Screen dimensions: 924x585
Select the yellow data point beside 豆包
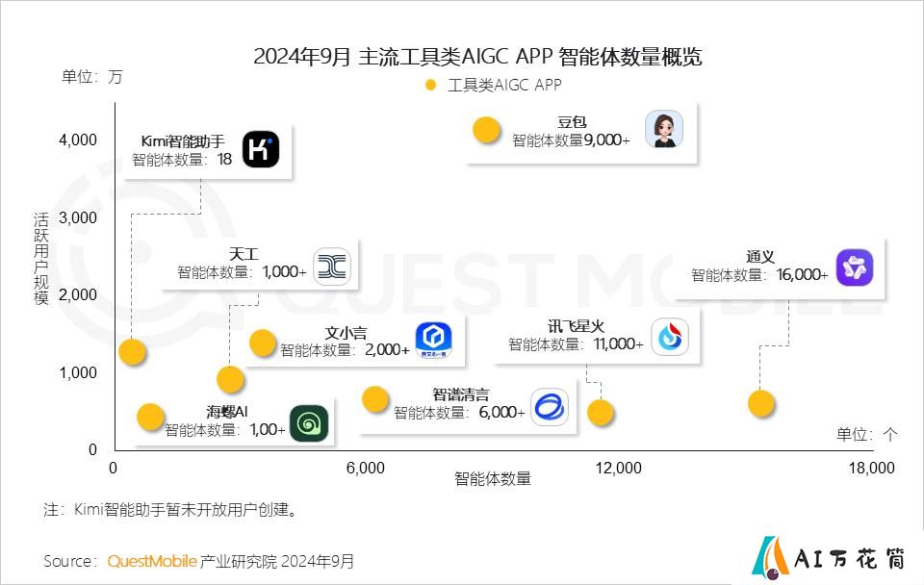[x=487, y=130]
